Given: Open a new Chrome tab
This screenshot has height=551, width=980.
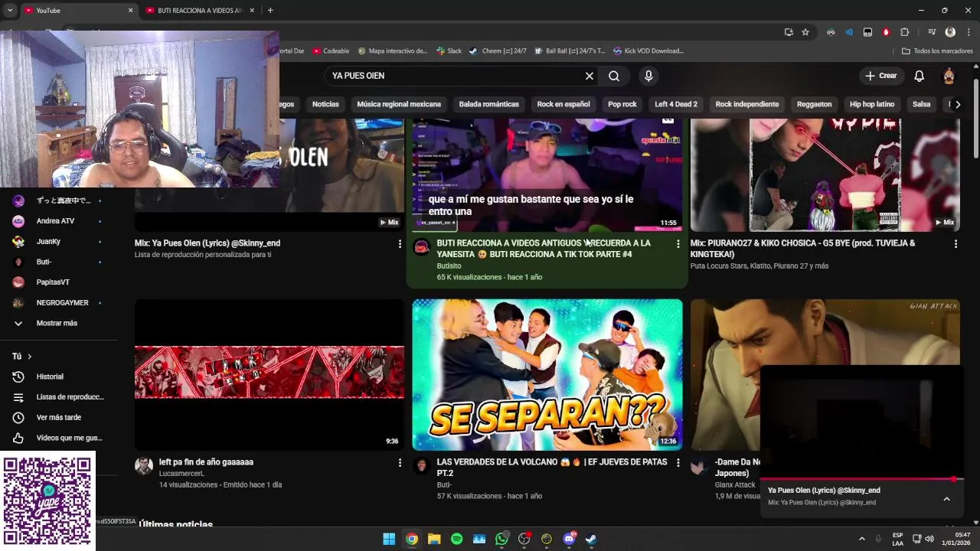Looking at the screenshot, I should pos(270,10).
